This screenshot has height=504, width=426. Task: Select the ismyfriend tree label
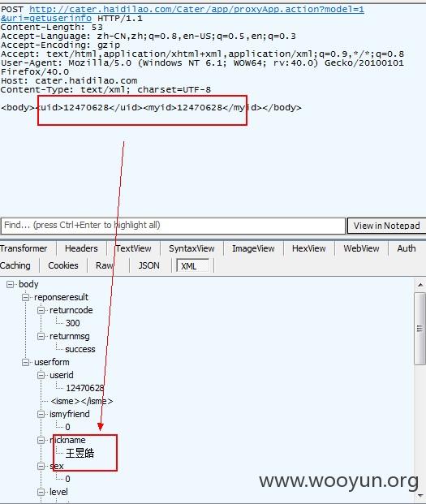(70, 414)
